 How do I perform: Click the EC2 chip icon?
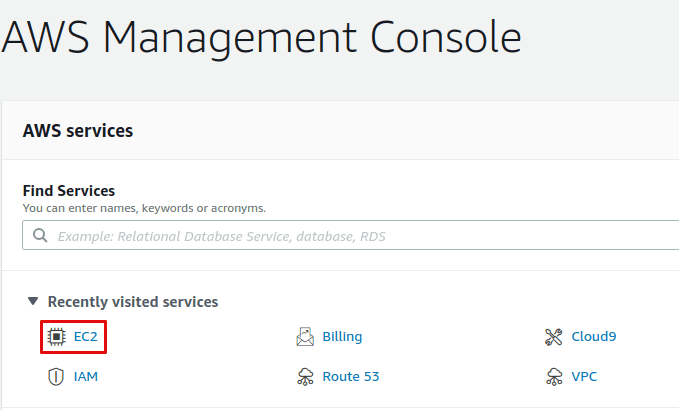click(x=57, y=337)
